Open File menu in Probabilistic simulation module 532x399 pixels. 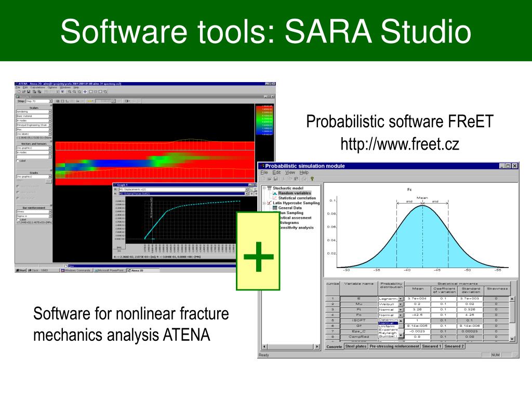[264, 172]
